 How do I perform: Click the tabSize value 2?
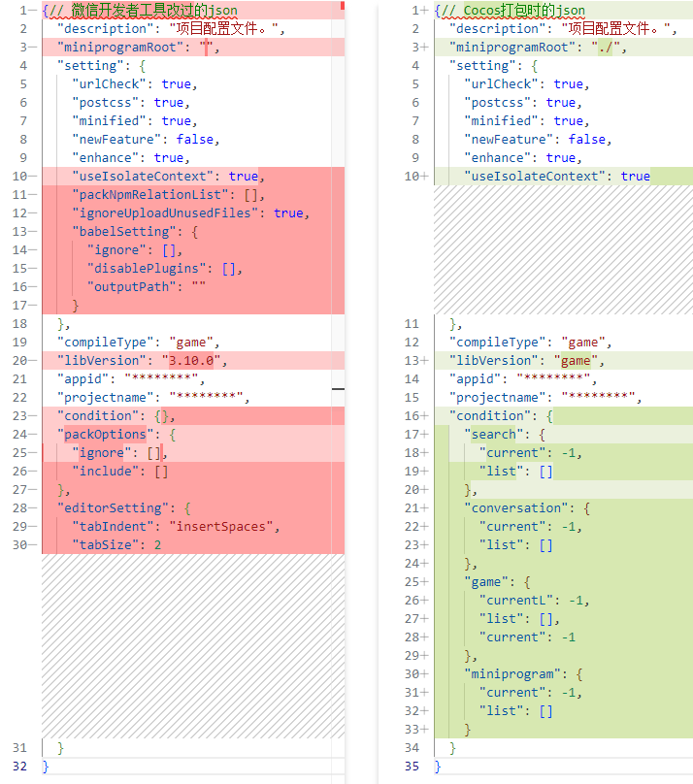click(x=157, y=545)
